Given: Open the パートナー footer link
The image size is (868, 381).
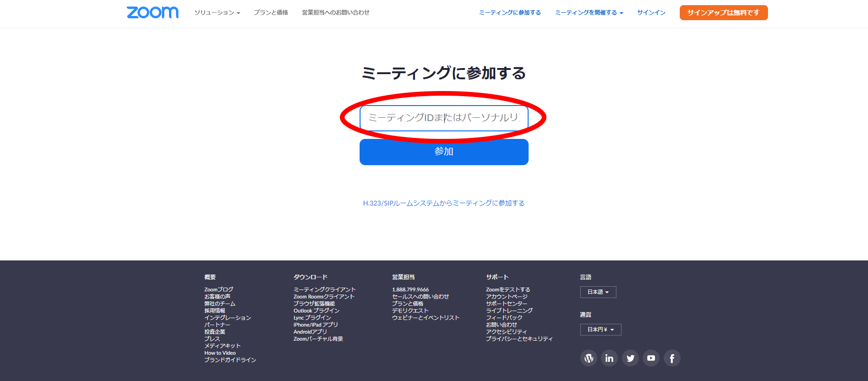Looking at the screenshot, I should [x=217, y=325].
